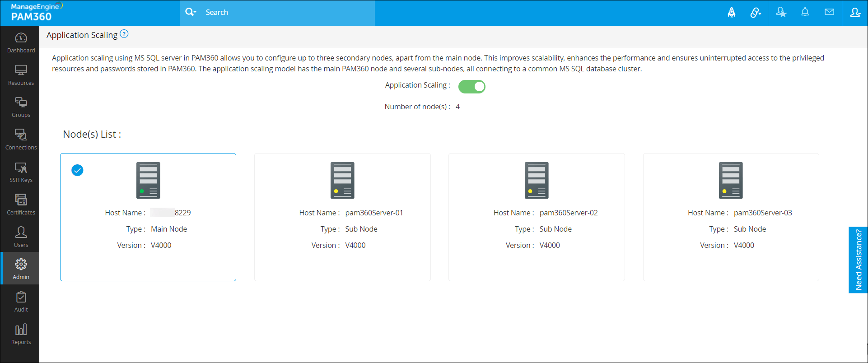Turn off the Application Scaling switch
Screen dimensions: 868x363
471,86
